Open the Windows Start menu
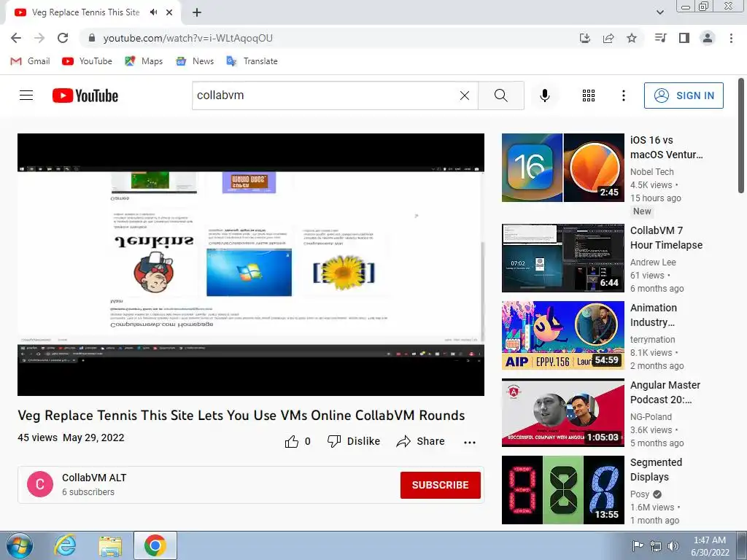This screenshot has height=560, width=747. click(x=20, y=546)
